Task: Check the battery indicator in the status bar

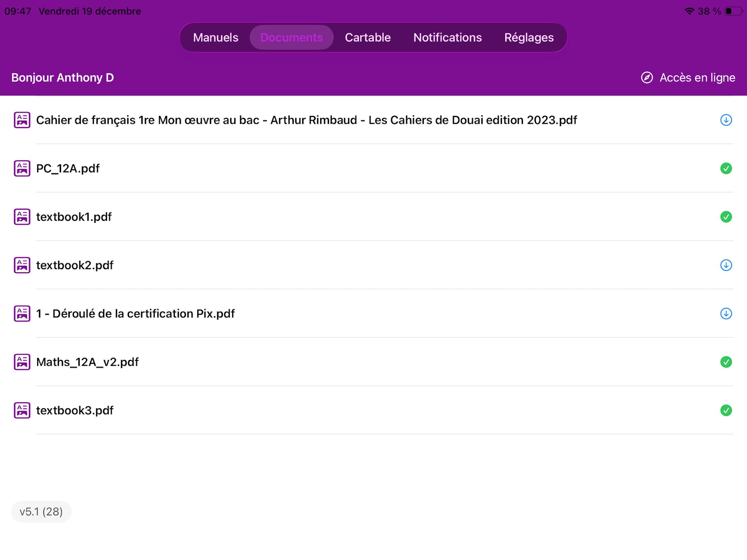Action: (733, 11)
